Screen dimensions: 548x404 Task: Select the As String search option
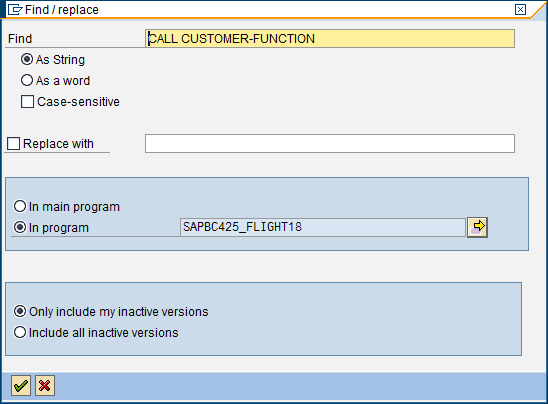(x=27, y=59)
